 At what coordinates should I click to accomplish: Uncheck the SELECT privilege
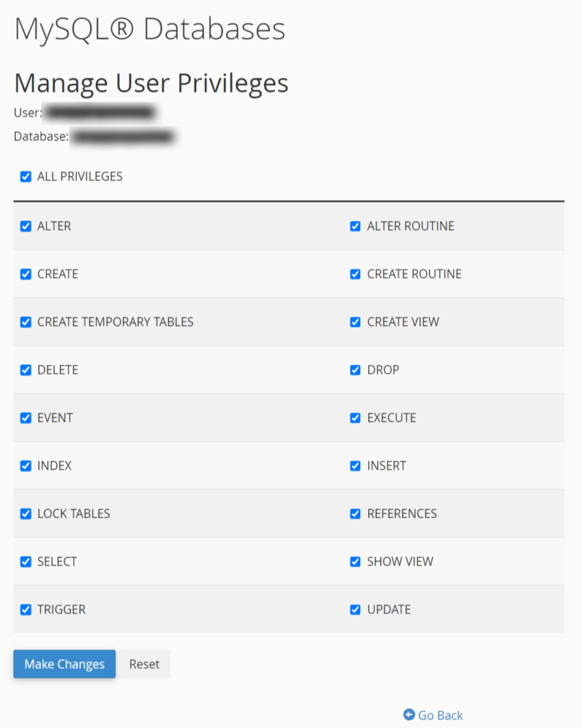click(26, 562)
